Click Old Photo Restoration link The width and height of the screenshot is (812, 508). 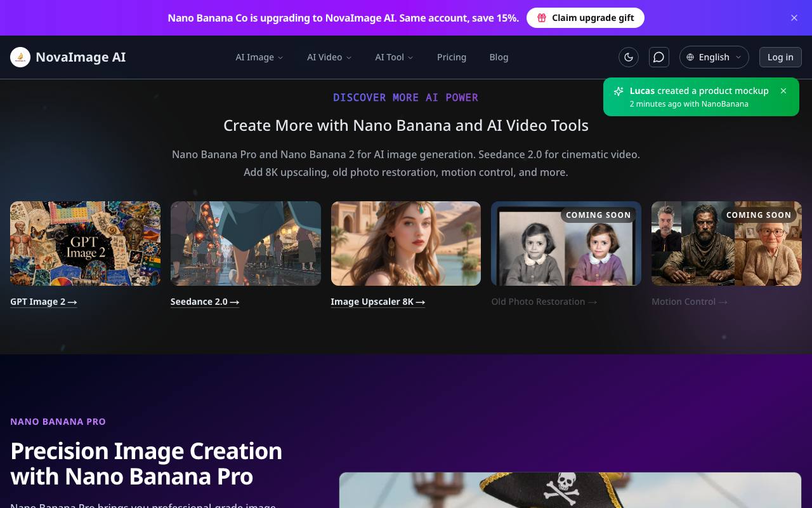pos(544,302)
